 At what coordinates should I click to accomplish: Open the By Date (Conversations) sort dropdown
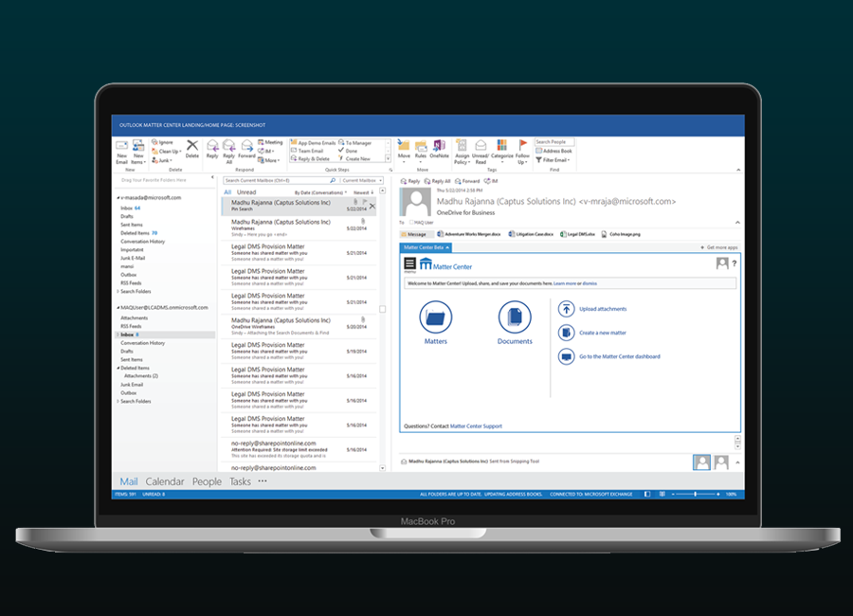(320, 192)
